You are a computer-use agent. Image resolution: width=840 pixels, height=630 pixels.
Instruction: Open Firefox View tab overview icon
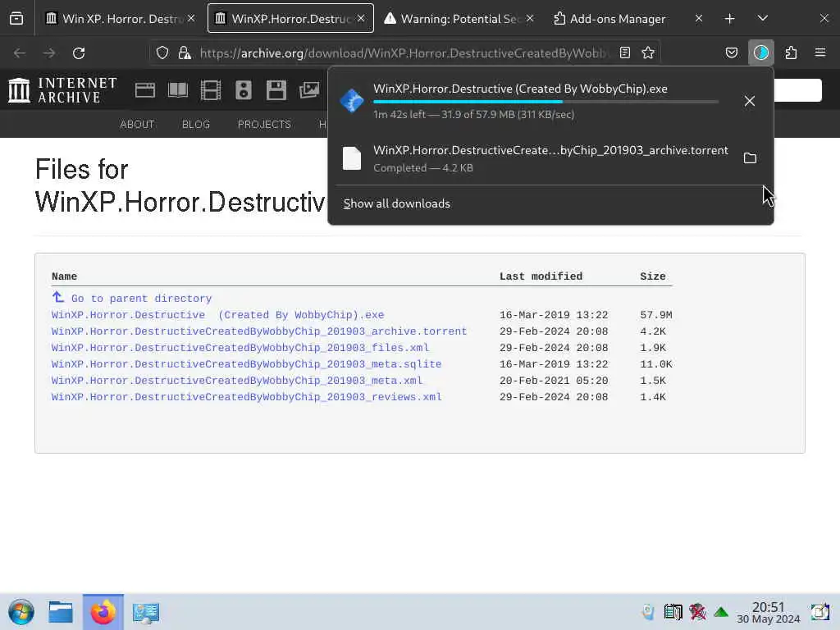point(16,19)
